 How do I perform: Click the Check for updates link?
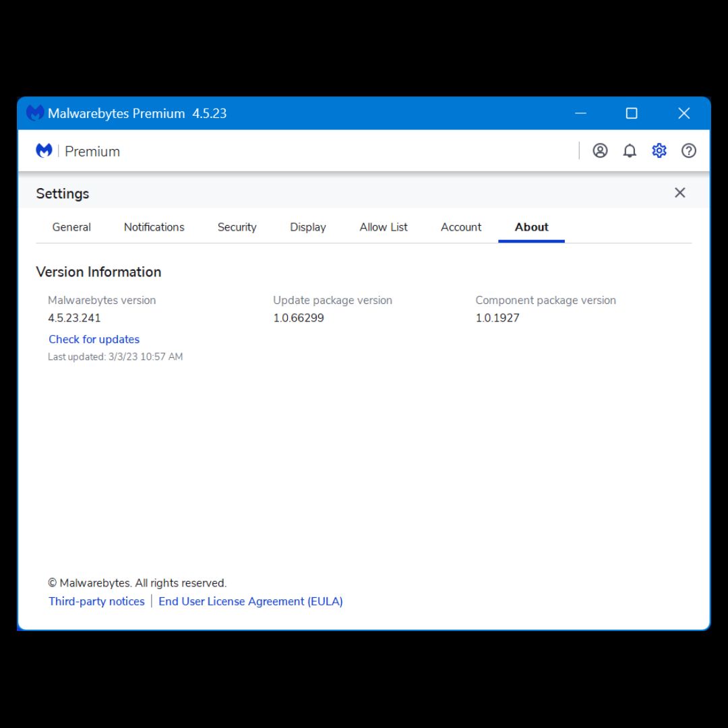click(94, 339)
